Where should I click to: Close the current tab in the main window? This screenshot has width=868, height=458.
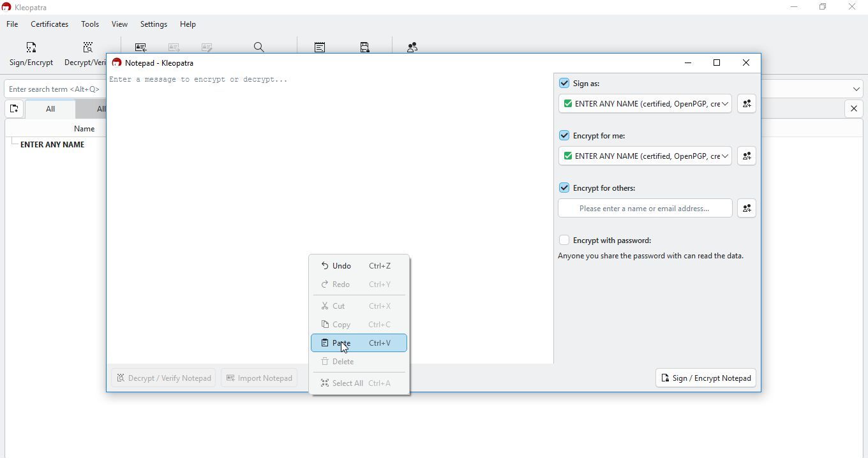point(854,109)
